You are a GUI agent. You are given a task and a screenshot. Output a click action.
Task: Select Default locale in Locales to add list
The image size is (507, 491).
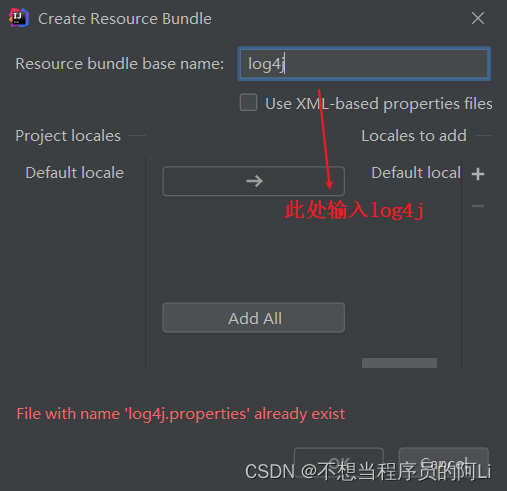point(416,173)
